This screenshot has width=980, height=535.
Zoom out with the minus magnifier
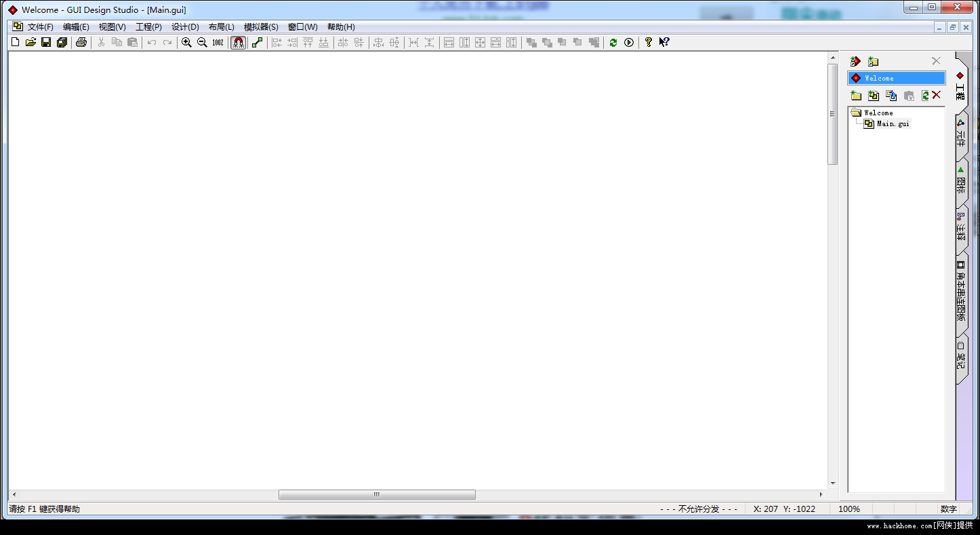click(202, 42)
